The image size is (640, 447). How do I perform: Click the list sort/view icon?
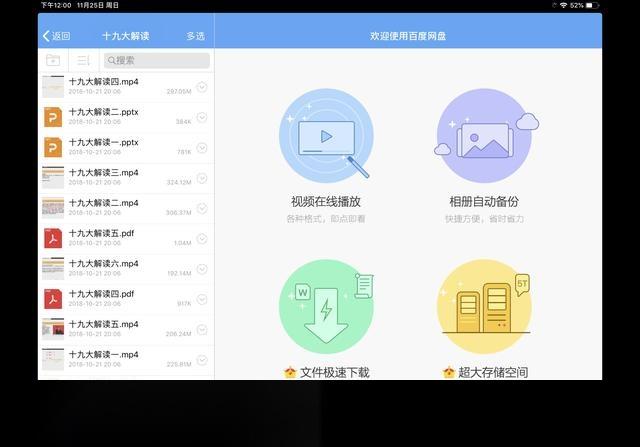(83, 60)
